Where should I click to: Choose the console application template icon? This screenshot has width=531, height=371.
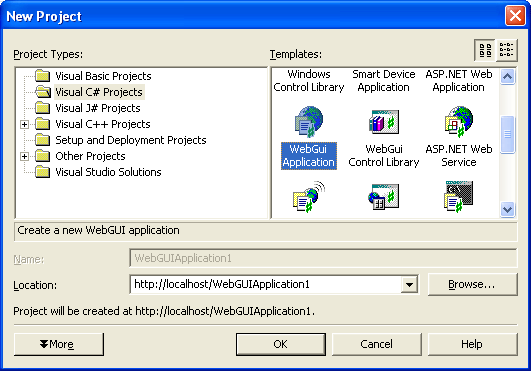tap(459, 197)
